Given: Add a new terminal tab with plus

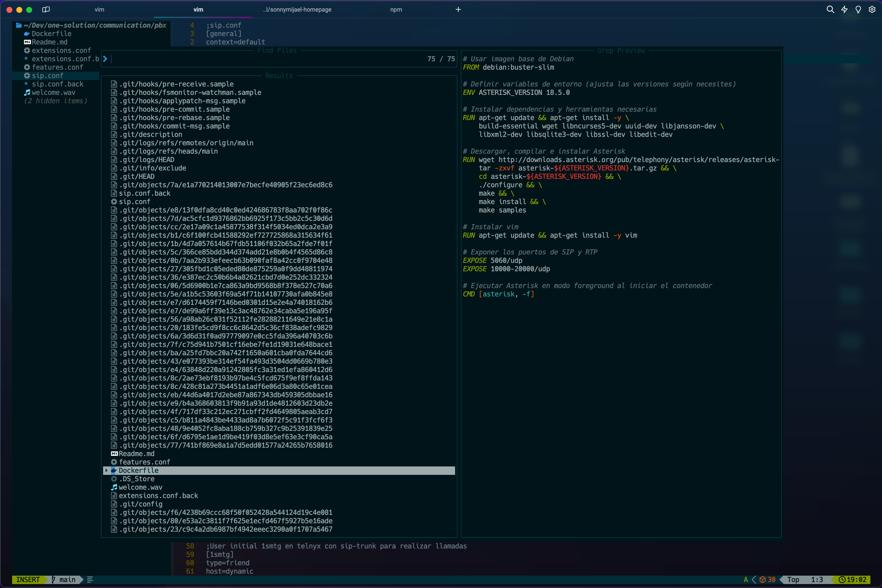Looking at the screenshot, I should pyautogui.click(x=458, y=9).
